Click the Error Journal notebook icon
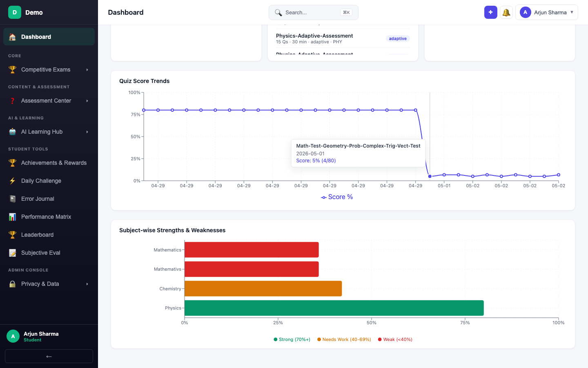The width and height of the screenshot is (588, 368). [13, 199]
